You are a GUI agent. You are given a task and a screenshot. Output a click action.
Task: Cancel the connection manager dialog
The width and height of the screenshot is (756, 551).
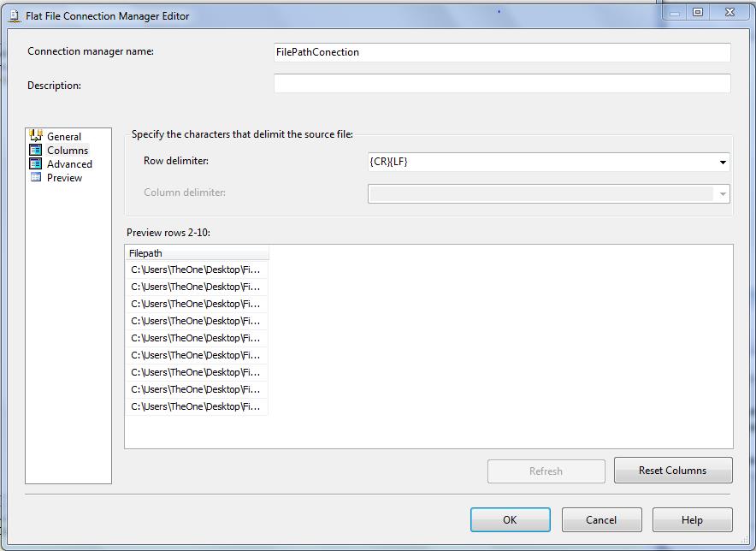(x=601, y=519)
